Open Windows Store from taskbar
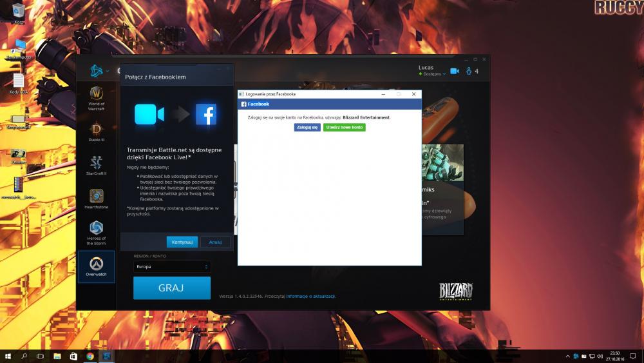This screenshot has width=644, height=363. [x=73, y=356]
